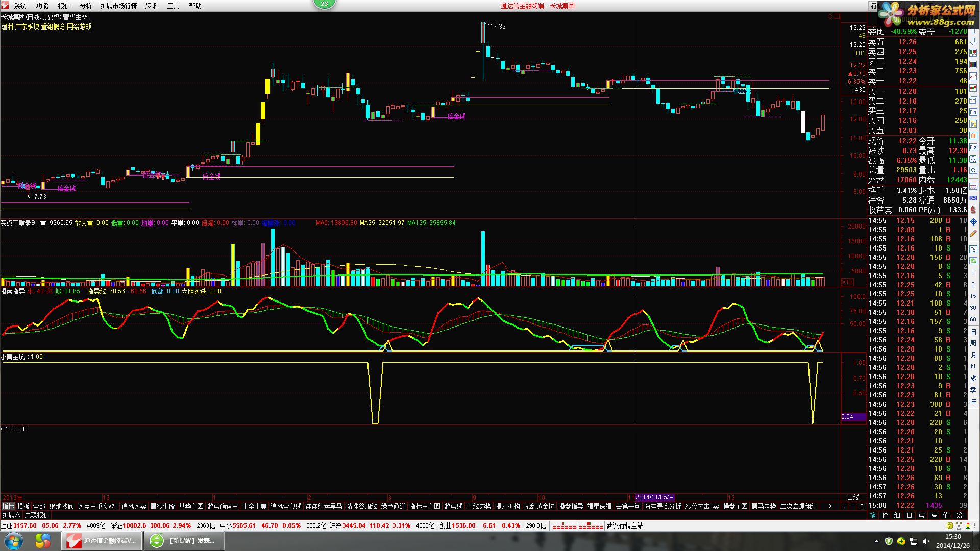Image resolution: width=980 pixels, height=551 pixels.
Task: Click the green refresh icon in sidebar
Action: [973, 261]
